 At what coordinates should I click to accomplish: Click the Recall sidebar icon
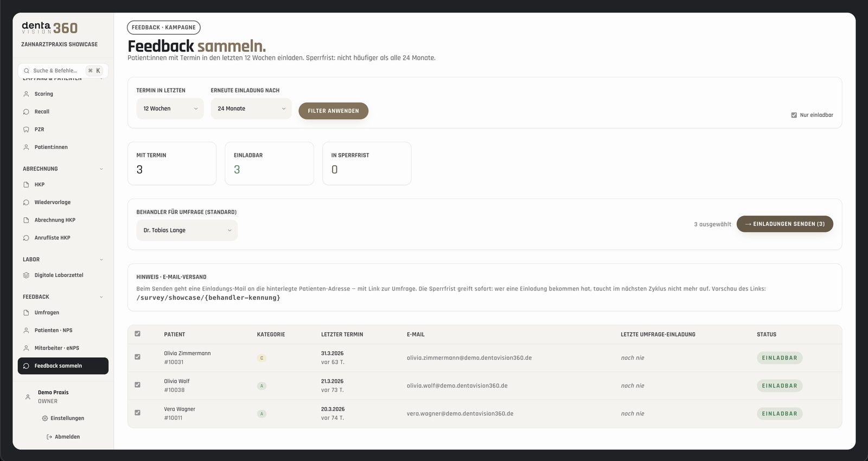coord(26,112)
